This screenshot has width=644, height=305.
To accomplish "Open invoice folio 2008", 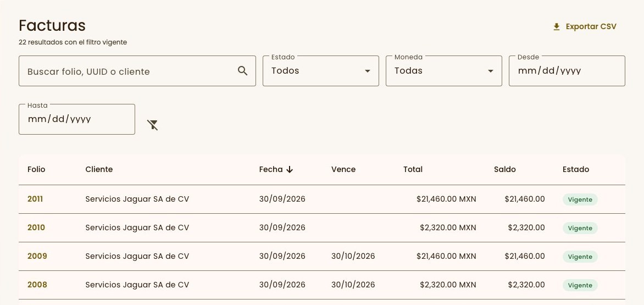I will 37,285.
